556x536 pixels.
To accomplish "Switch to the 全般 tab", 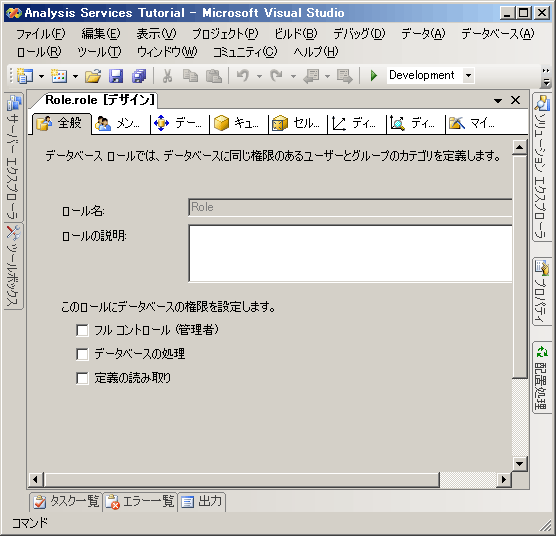I will 61,123.
